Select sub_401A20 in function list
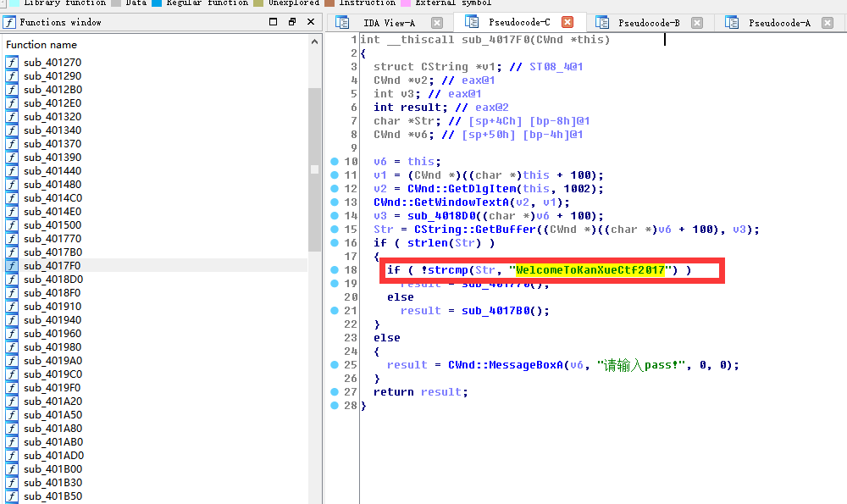Image resolution: width=847 pixels, height=504 pixels. point(53,402)
